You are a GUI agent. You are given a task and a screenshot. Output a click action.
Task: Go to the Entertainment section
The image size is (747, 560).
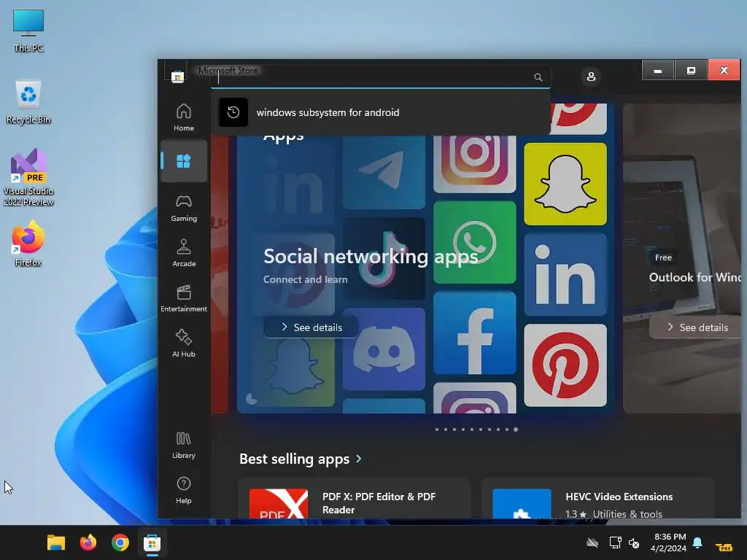click(183, 298)
